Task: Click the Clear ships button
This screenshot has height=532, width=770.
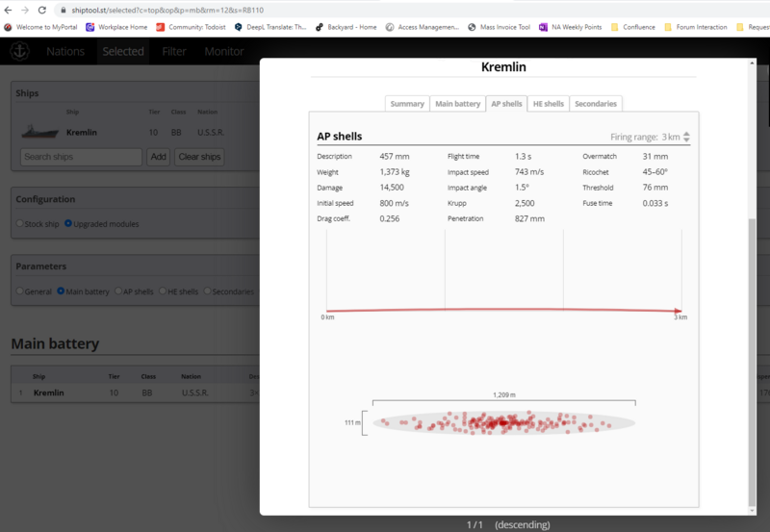Action: coord(199,157)
